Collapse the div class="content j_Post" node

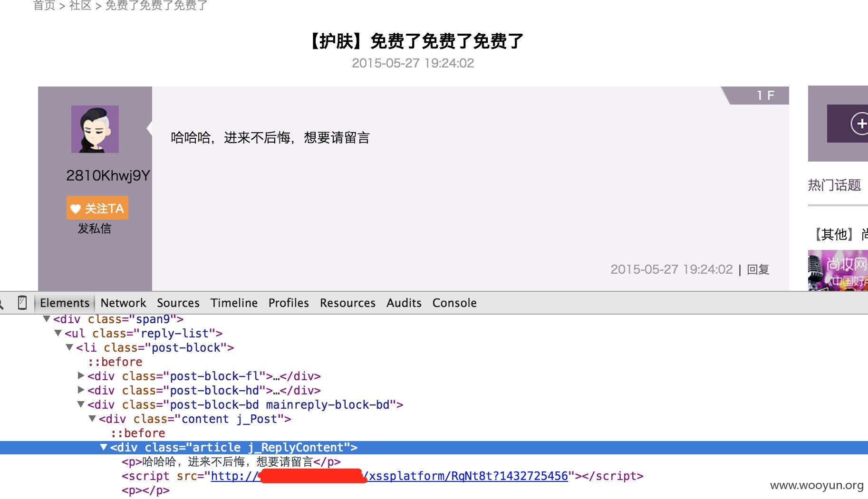pyautogui.click(x=92, y=419)
